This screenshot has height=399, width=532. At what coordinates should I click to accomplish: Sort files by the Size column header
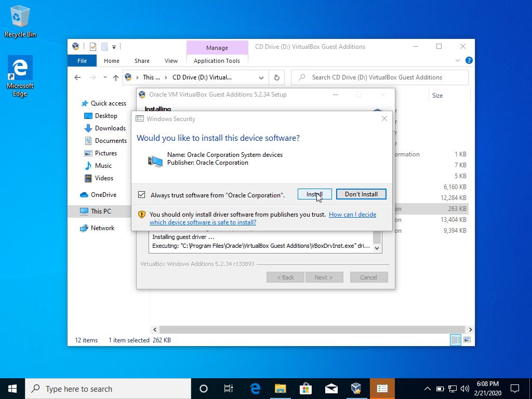[449, 96]
